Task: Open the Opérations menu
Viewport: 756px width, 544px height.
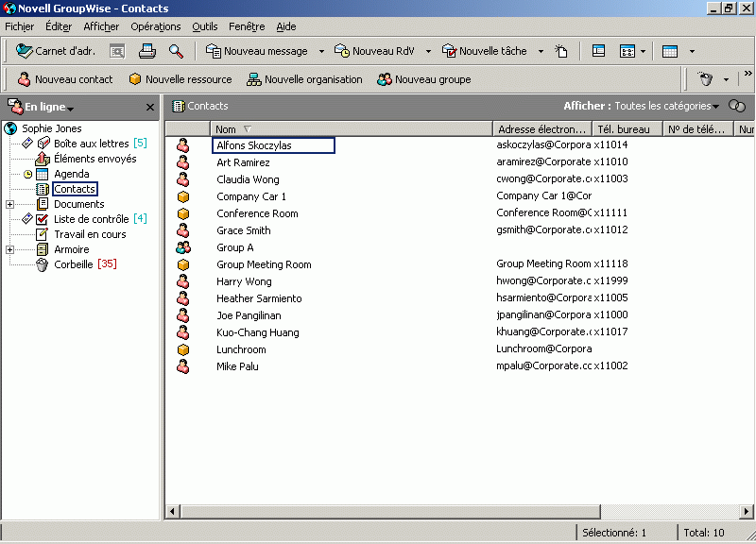Action: (x=156, y=26)
